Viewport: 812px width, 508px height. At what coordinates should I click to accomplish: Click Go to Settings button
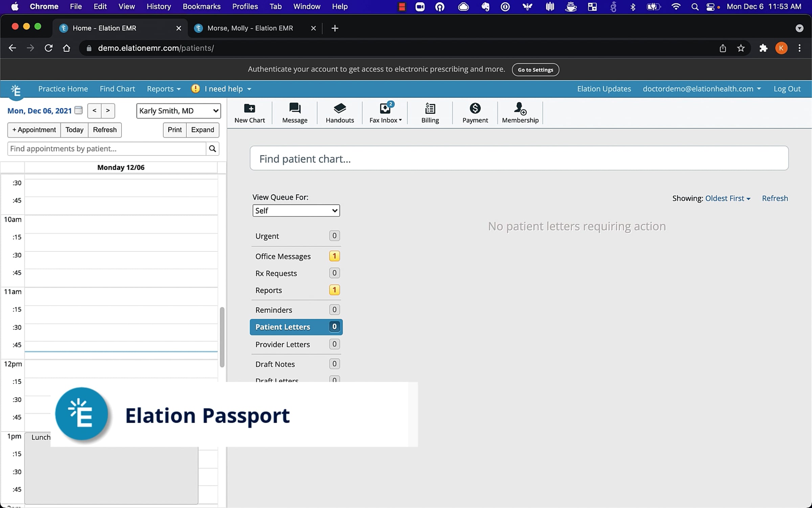(535, 70)
